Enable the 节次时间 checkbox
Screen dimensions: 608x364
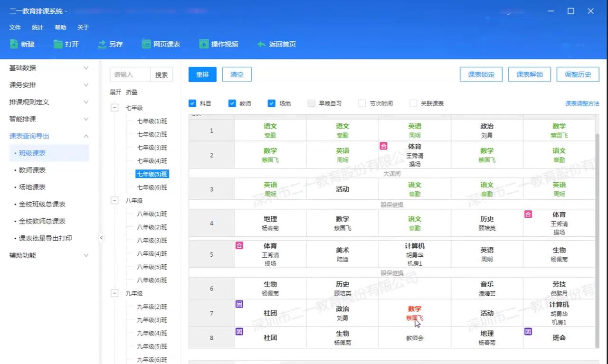pos(362,103)
